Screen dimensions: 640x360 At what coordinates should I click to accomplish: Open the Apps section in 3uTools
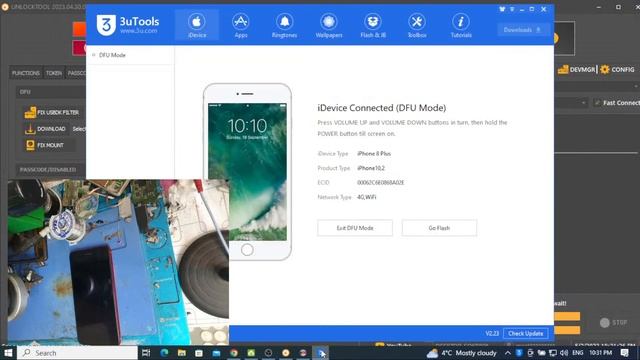pyautogui.click(x=241, y=25)
